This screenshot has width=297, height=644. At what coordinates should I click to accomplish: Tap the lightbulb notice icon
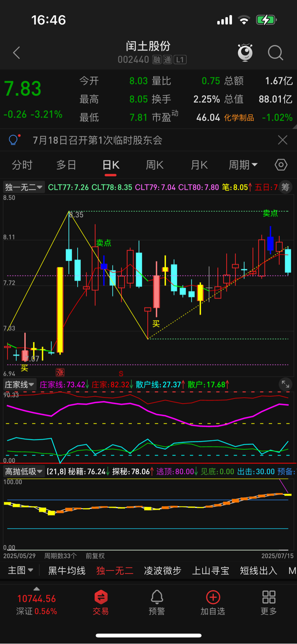pos(14,140)
